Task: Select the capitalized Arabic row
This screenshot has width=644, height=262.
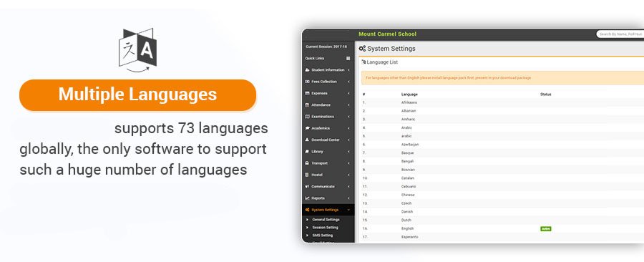Action: (502, 127)
